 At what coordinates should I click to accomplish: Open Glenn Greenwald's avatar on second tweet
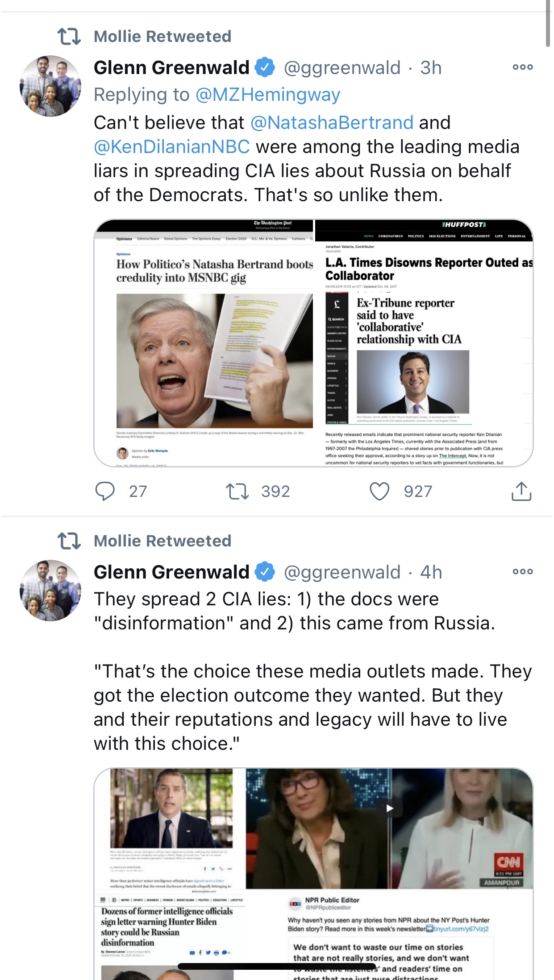pos(50,590)
